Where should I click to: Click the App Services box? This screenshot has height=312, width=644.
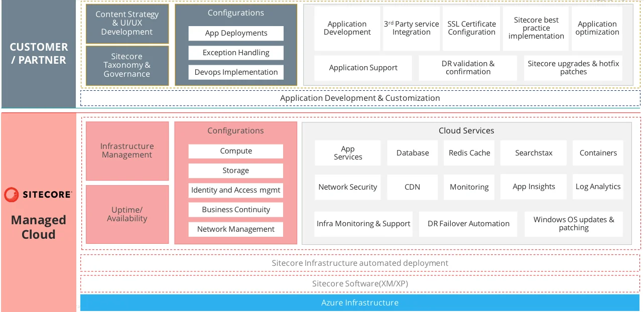click(x=348, y=153)
